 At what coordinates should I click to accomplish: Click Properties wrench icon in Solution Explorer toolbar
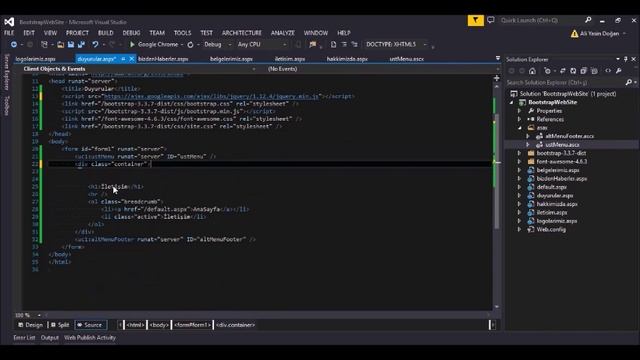tap(619, 71)
